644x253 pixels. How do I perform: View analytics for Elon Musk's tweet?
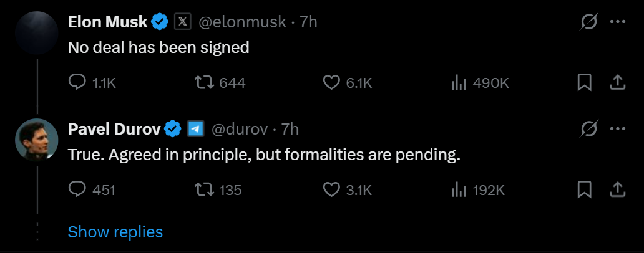coord(459,83)
